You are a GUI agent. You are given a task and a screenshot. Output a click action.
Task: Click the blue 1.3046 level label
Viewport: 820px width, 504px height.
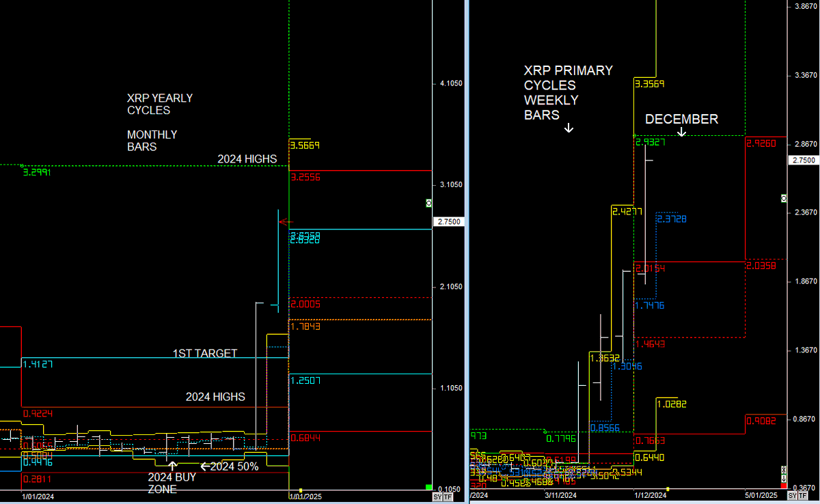627,367
